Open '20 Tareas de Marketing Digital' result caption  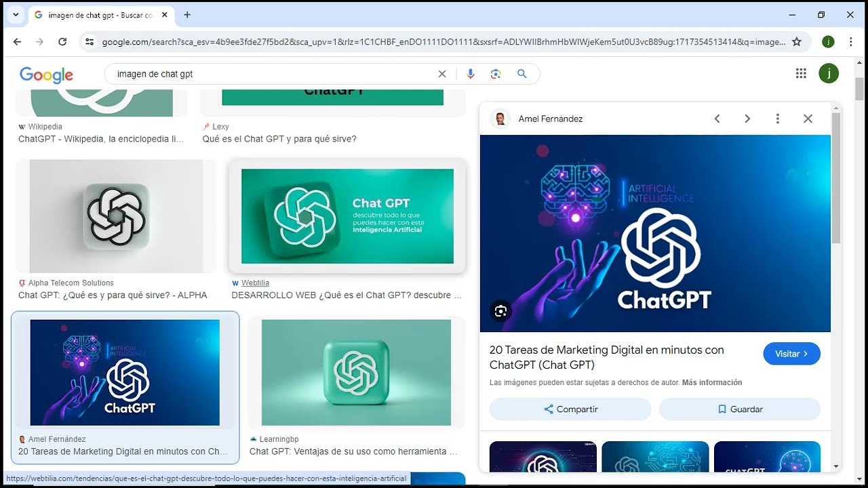(x=123, y=451)
